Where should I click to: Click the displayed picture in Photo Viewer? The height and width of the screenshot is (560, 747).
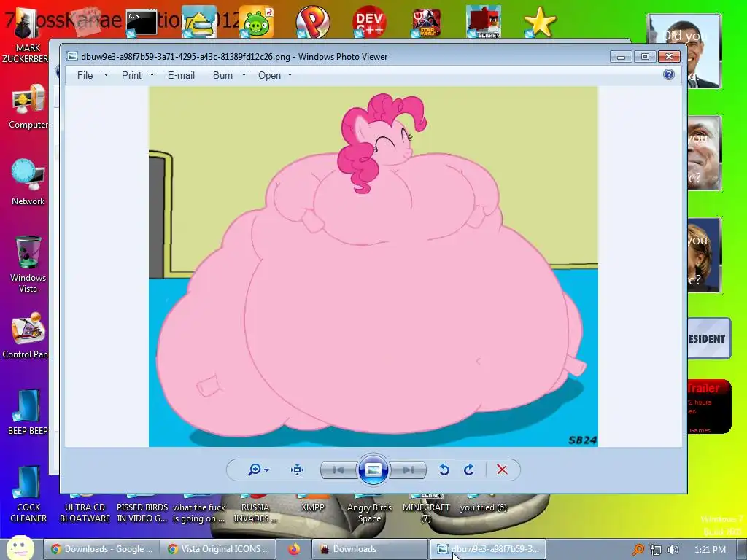373,266
